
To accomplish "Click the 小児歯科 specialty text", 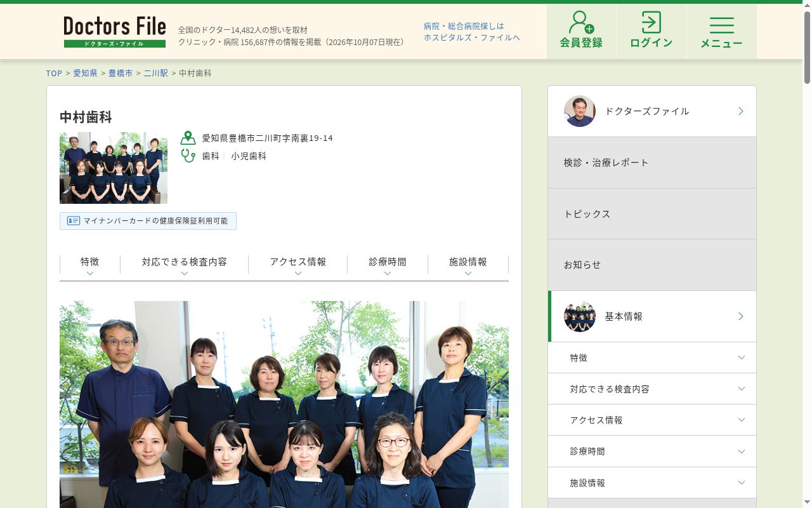I will pyautogui.click(x=249, y=156).
